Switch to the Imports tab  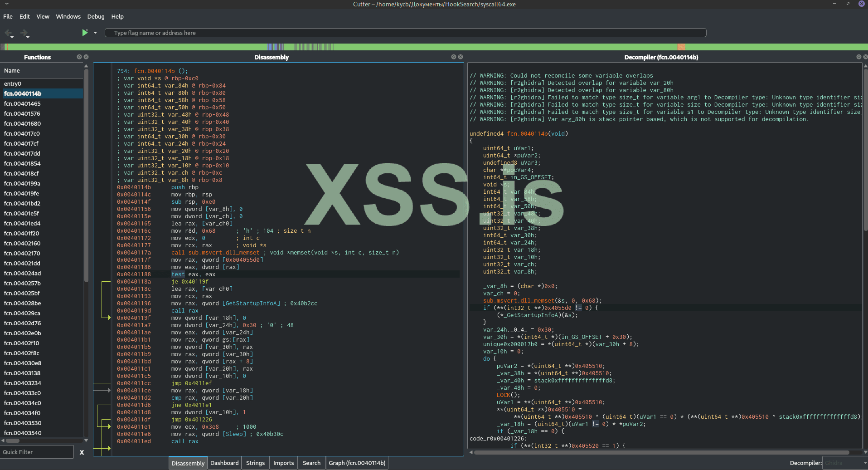coord(284,463)
